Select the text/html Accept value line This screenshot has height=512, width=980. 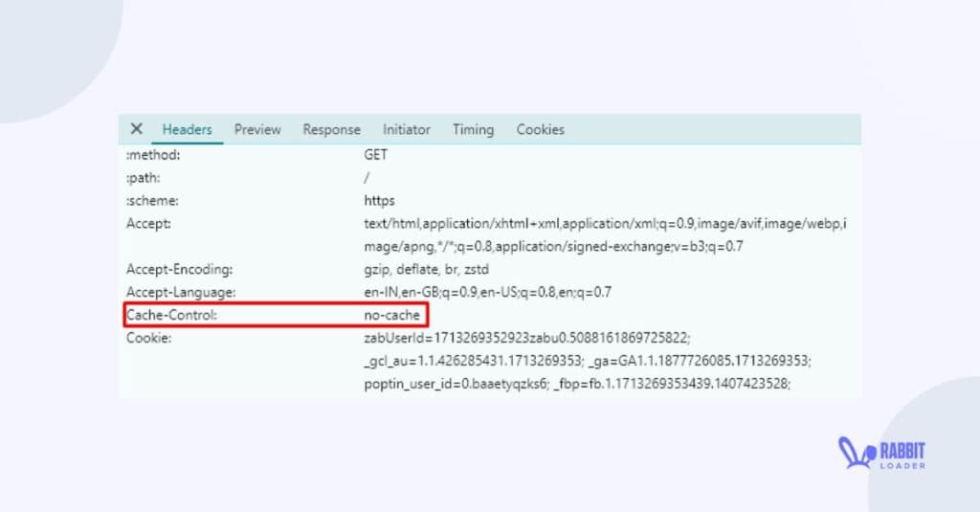click(x=605, y=224)
